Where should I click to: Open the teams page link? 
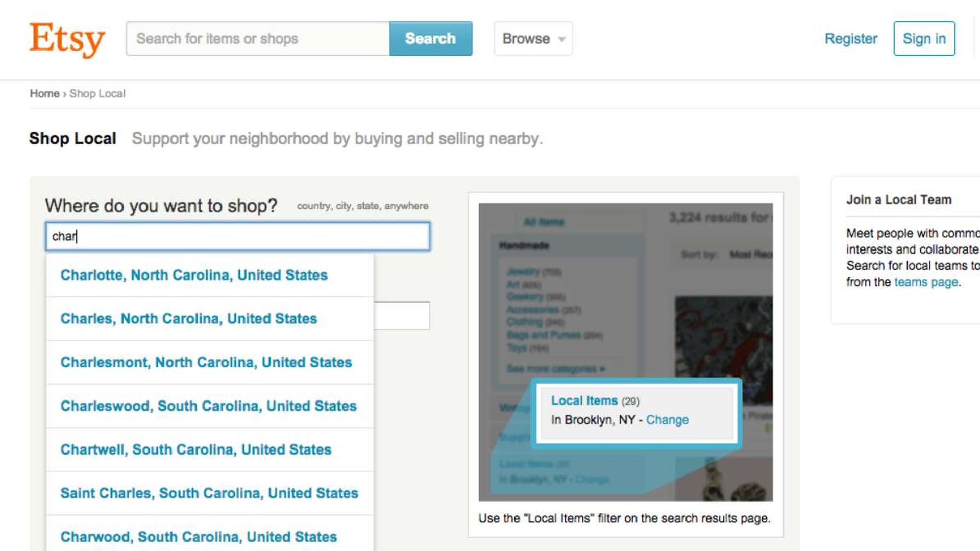coord(926,282)
